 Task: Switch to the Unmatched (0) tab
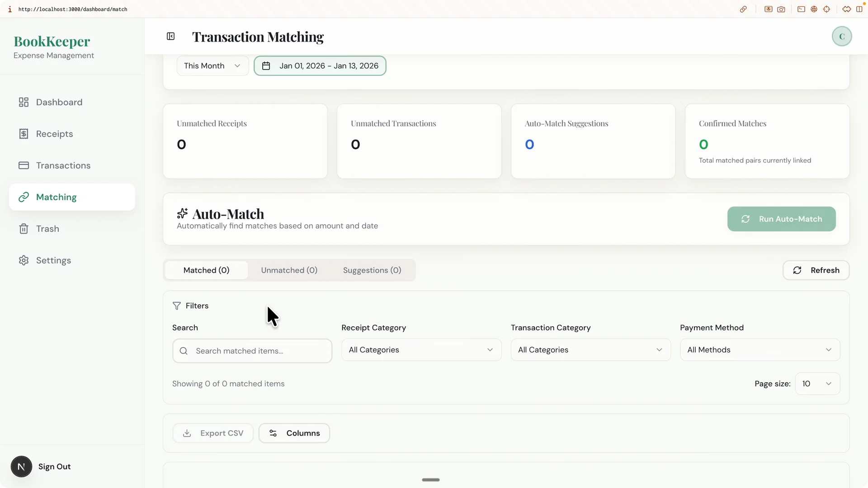(x=289, y=270)
